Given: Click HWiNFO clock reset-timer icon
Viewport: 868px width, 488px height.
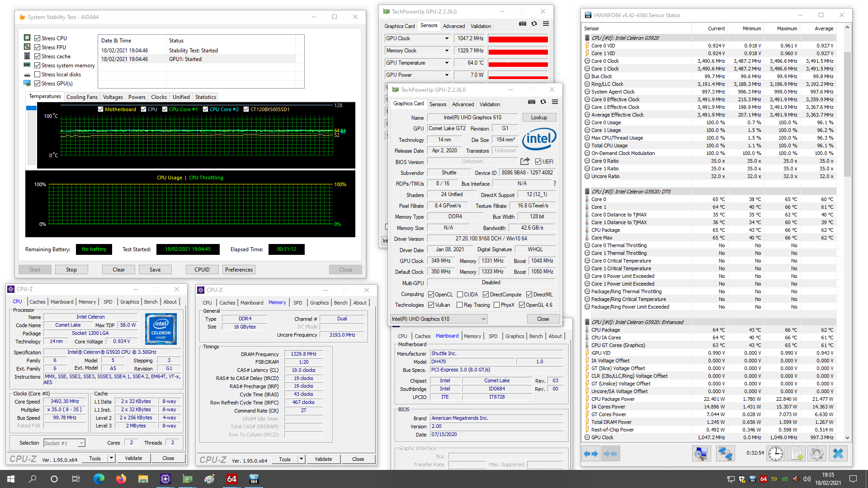Looking at the screenshot, I should (776, 454).
